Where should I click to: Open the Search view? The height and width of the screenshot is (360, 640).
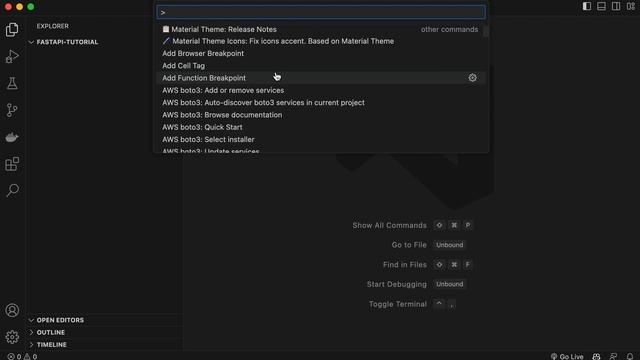click(12, 191)
